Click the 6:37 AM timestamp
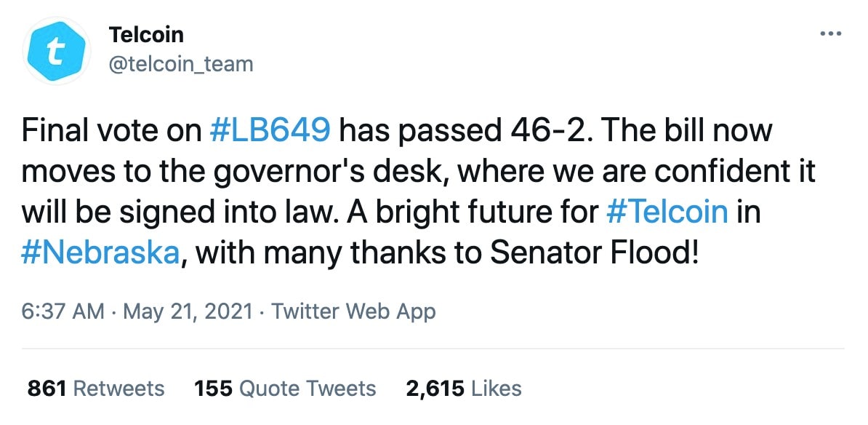The image size is (868, 425). pyautogui.click(x=63, y=311)
